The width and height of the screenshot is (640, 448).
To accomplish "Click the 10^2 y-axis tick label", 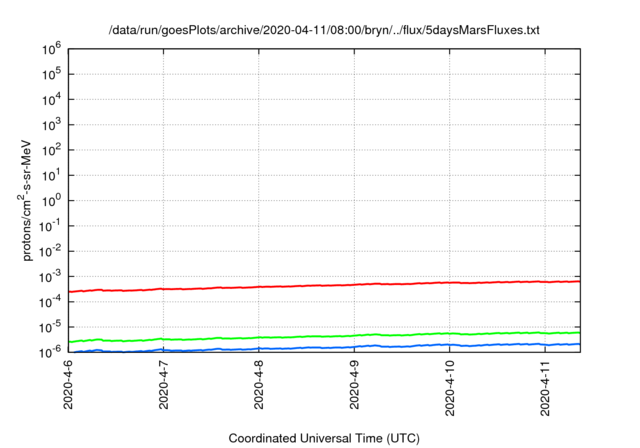I will (51, 150).
